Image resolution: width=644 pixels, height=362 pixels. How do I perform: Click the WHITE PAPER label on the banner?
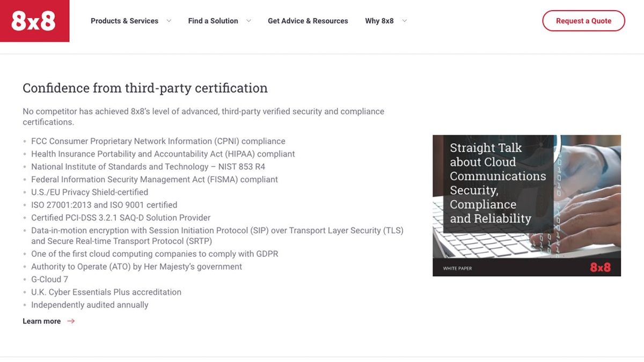pos(457,268)
